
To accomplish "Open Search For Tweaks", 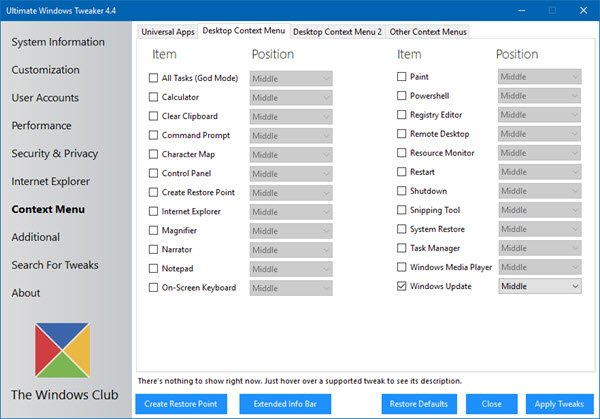I will [55, 265].
